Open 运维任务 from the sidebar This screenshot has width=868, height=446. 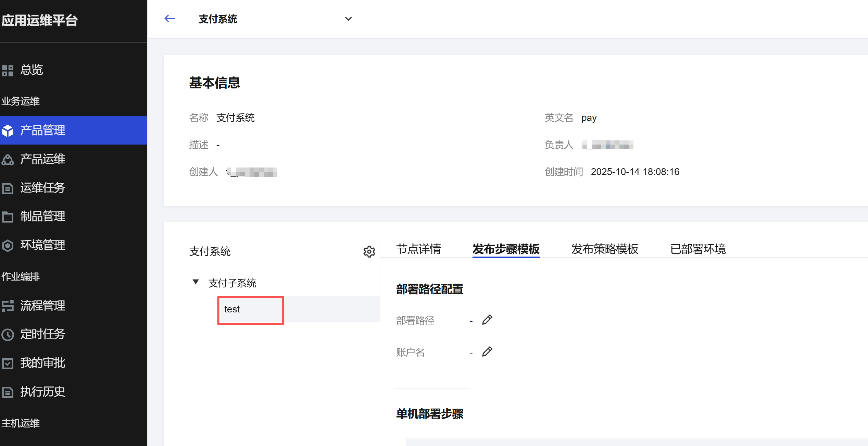click(42, 188)
